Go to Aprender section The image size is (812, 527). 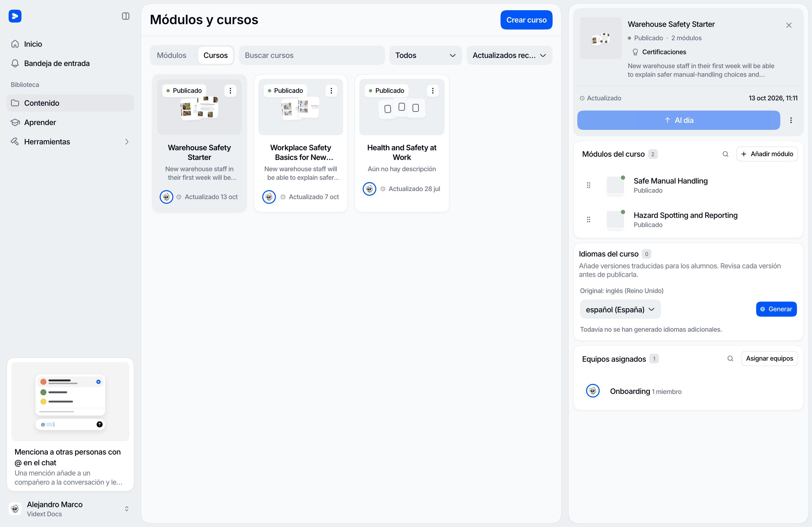(x=70, y=122)
